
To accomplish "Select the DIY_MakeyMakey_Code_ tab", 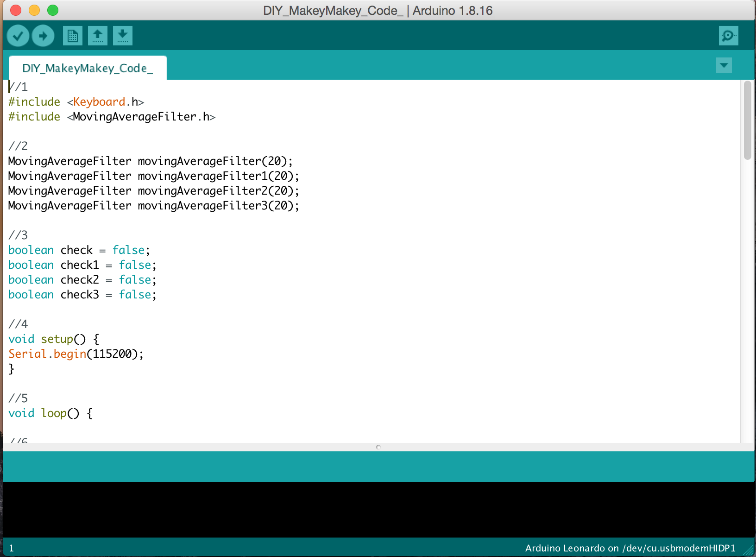I will point(88,68).
